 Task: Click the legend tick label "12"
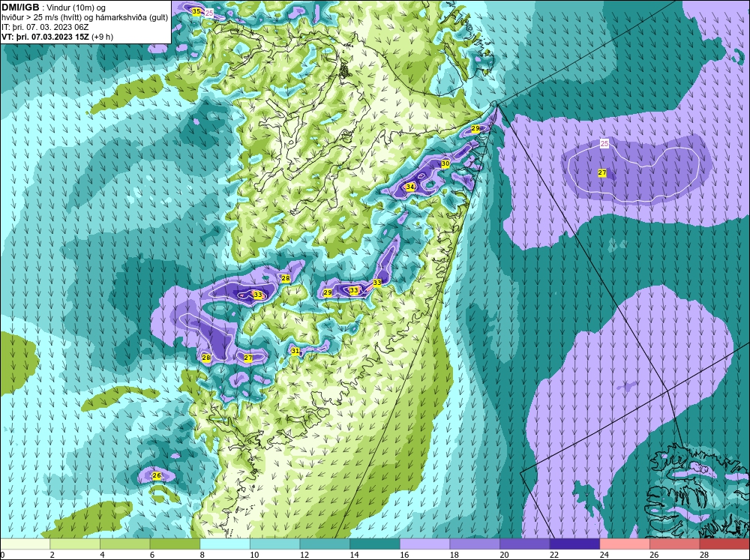[304, 555]
